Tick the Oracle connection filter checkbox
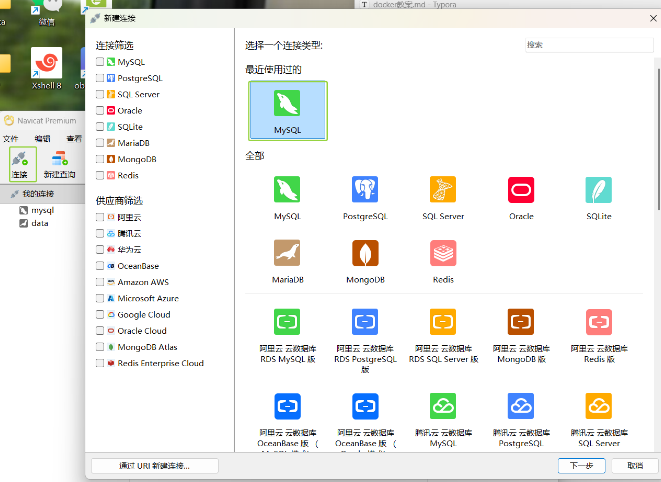The height and width of the screenshot is (482, 661). (100, 110)
